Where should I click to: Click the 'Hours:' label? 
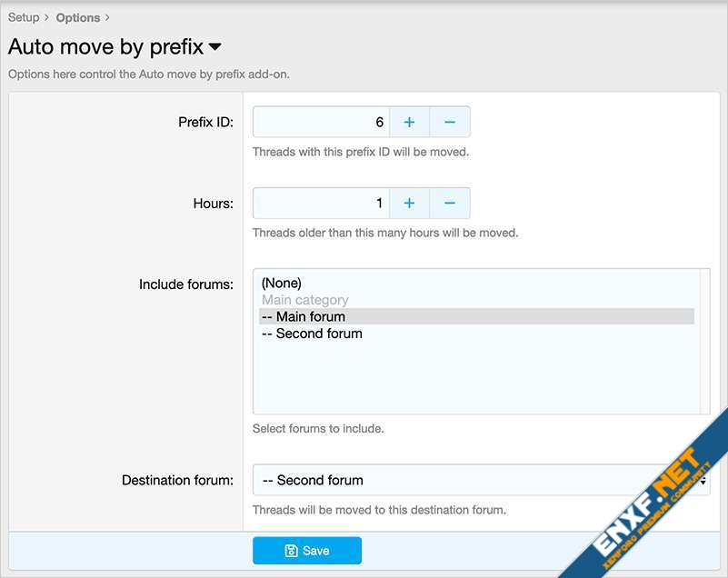tap(214, 203)
